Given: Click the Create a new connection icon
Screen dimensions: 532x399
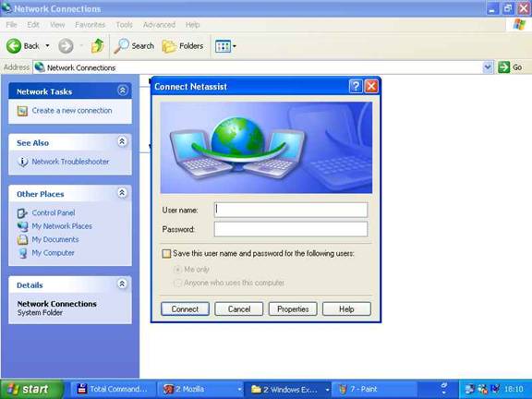Looking at the screenshot, I should coord(22,111).
